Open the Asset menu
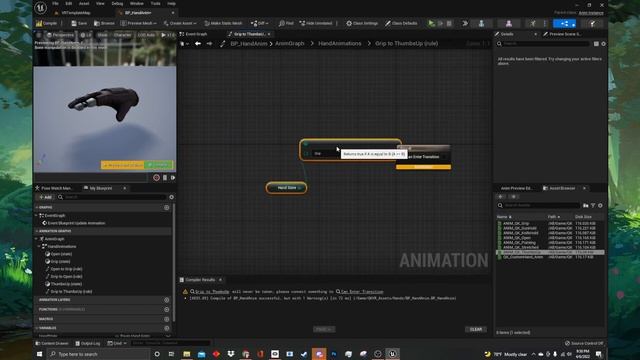This screenshot has width=640, height=360. point(84,4)
